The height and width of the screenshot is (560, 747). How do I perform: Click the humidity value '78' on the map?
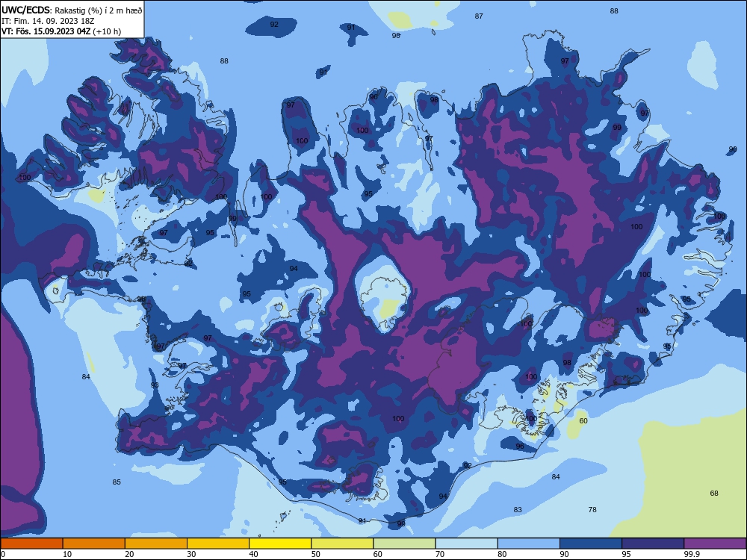(592, 509)
